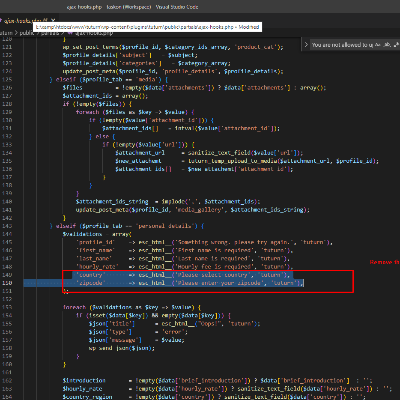Click line number 162 in the gutter

click(x=7, y=381)
